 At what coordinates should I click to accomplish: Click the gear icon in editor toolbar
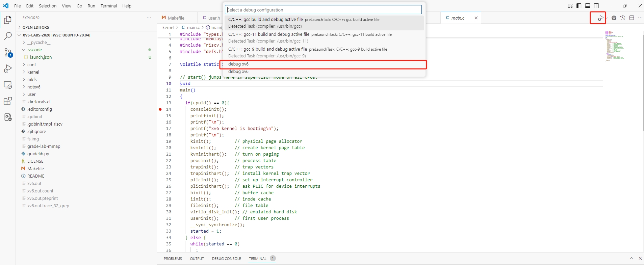[x=614, y=18]
